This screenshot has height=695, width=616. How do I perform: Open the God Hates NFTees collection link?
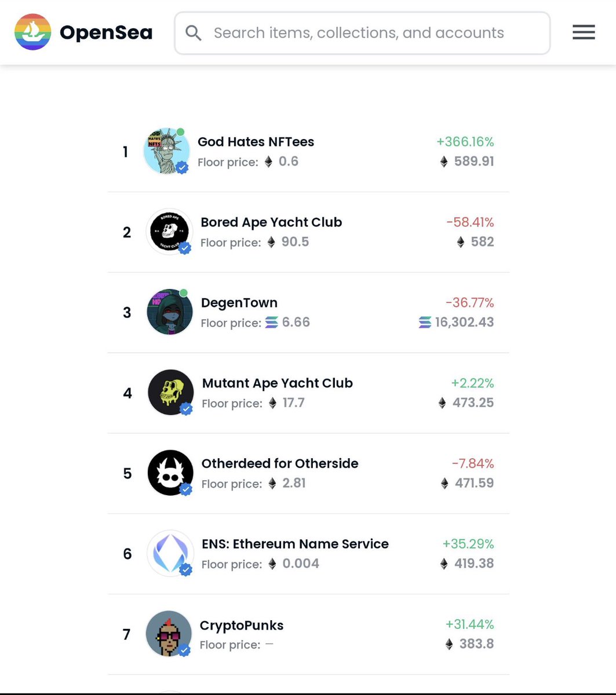tap(256, 142)
